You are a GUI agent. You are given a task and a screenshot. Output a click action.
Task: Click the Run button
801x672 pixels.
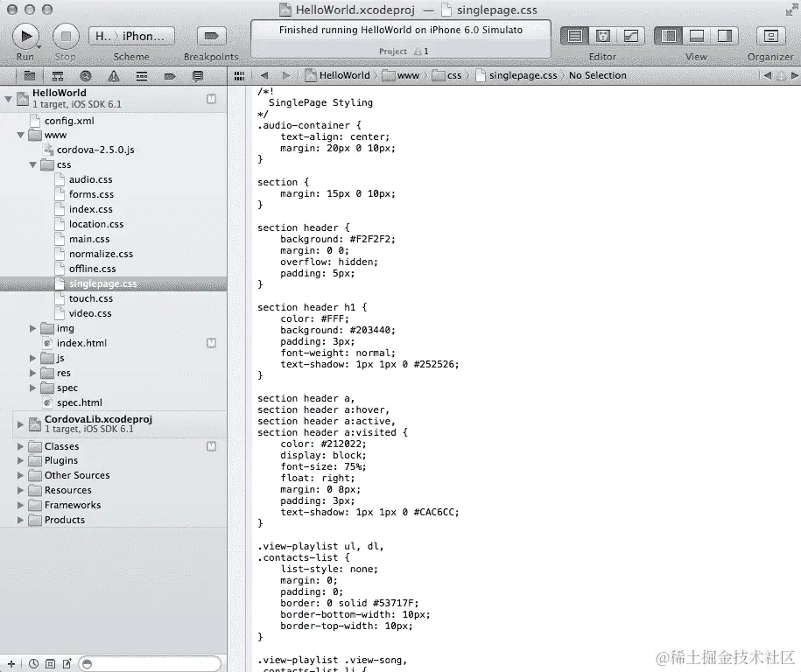click(25, 36)
